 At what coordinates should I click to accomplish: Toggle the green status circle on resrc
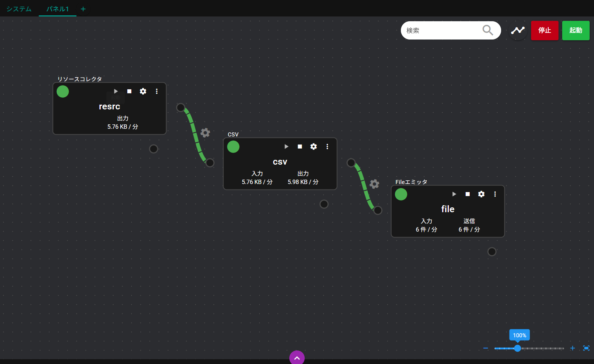[63, 91]
